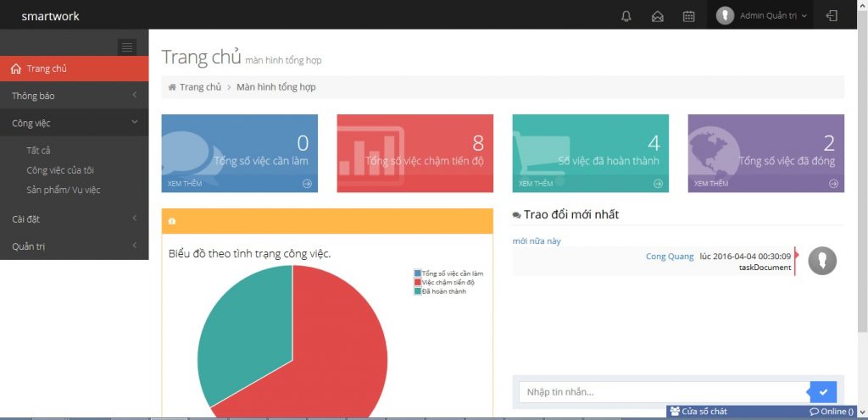Click the Cong Quang user name link
868x420 pixels.
coord(670,257)
